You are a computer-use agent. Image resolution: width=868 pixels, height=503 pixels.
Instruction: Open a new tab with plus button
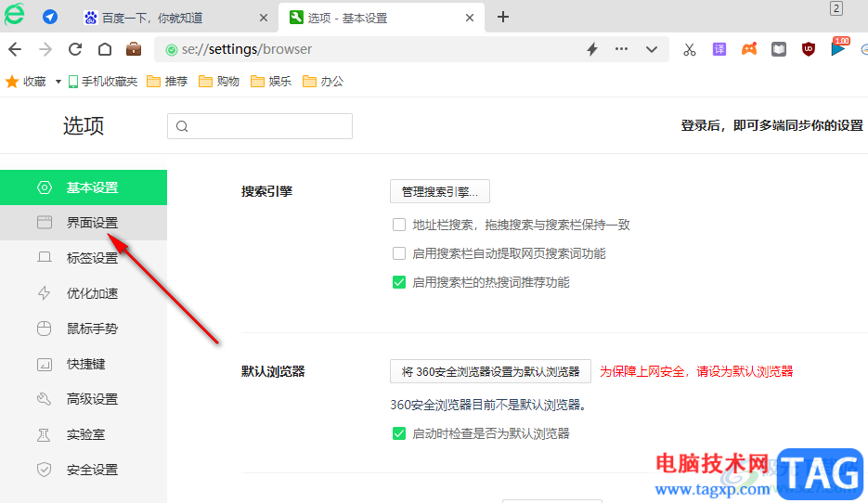tap(502, 17)
